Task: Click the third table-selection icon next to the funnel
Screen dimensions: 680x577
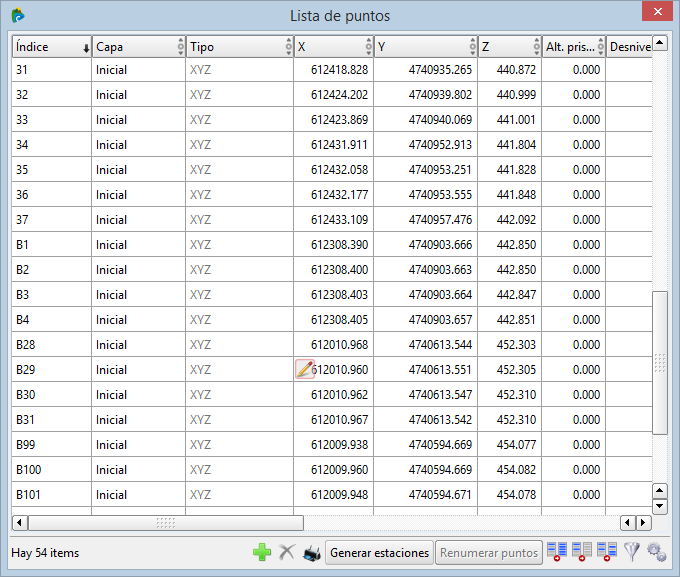Action: pos(607,552)
